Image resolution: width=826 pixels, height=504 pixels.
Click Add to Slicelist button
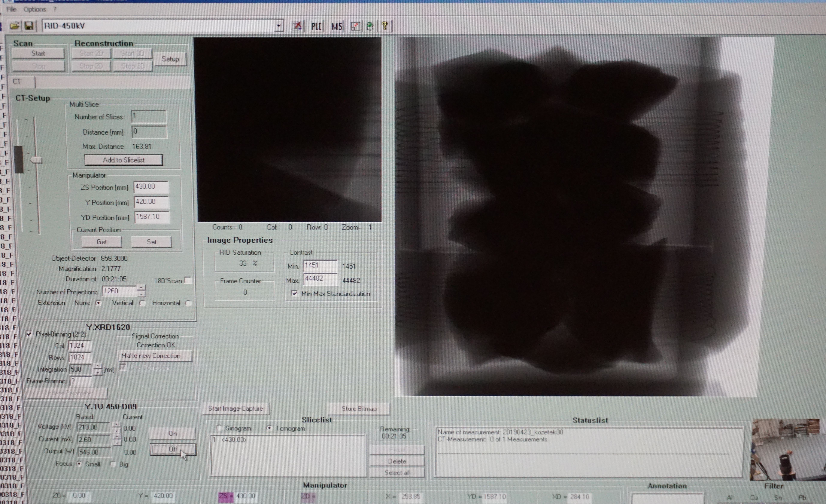pyautogui.click(x=123, y=160)
